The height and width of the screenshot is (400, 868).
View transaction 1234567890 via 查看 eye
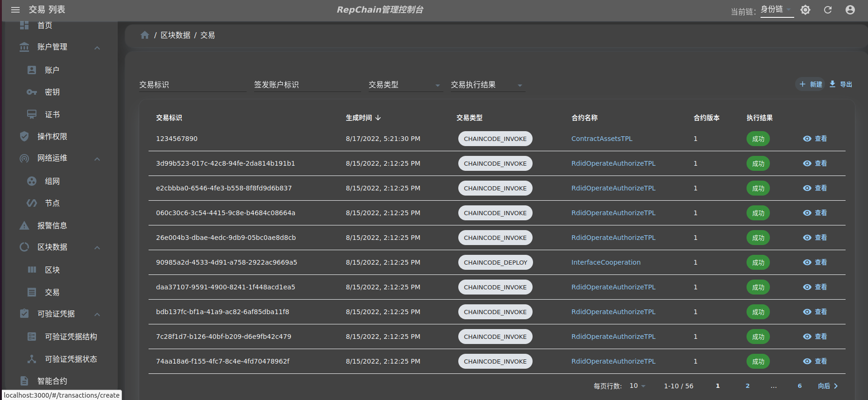815,139
